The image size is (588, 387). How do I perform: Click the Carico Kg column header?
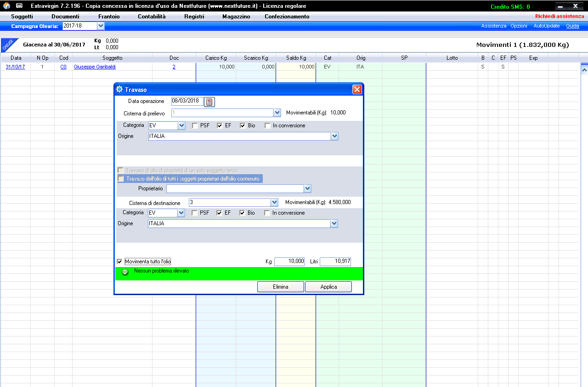pyautogui.click(x=216, y=58)
